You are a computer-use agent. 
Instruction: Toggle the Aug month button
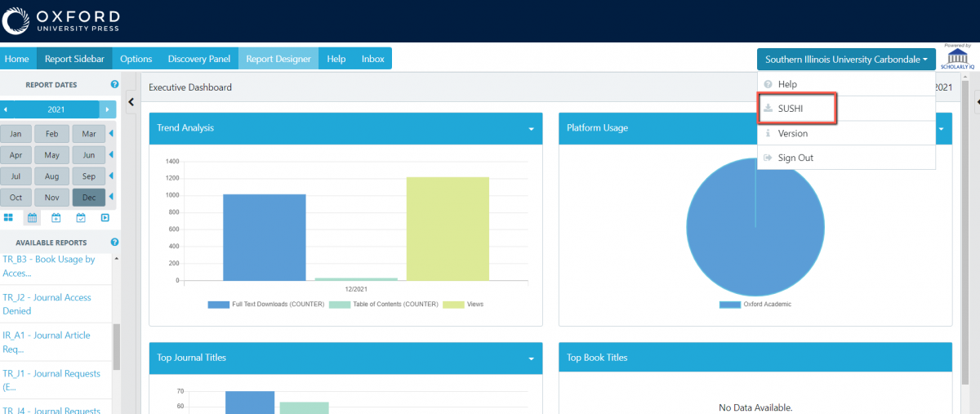[52, 176]
